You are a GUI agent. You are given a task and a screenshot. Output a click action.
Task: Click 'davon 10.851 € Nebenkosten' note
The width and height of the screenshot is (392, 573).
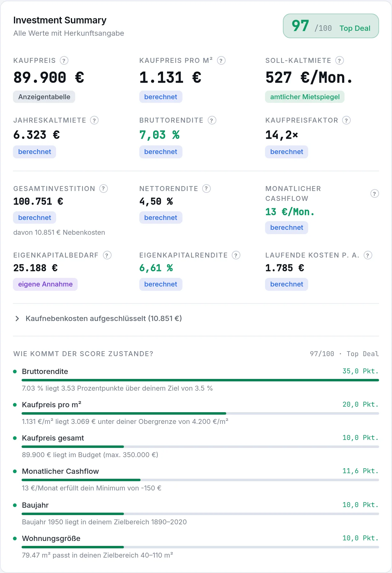click(x=59, y=232)
